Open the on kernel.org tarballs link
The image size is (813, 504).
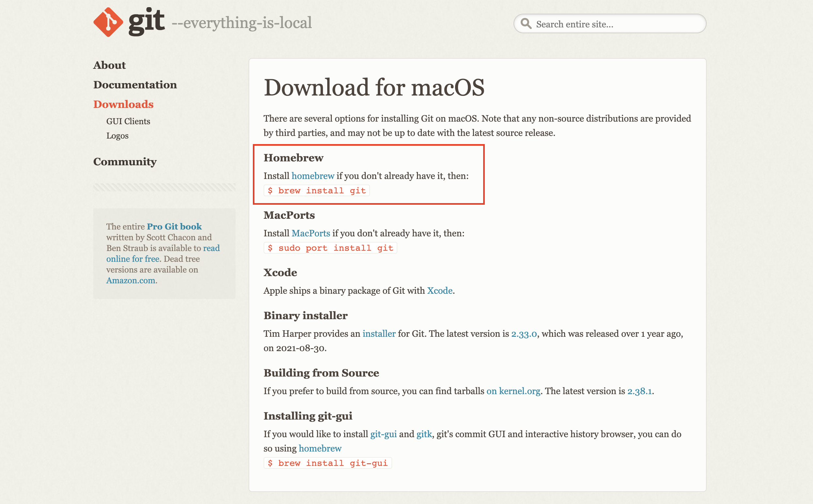[513, 391]
